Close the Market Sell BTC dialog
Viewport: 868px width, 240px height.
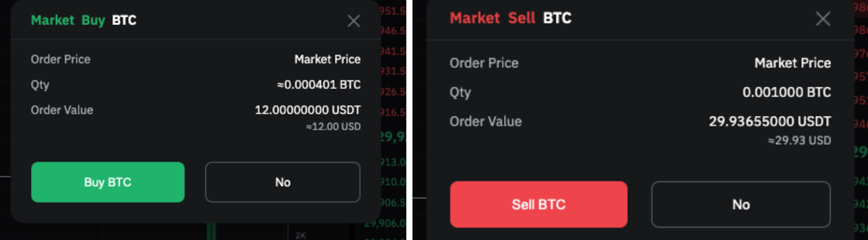click(x=822, y=19)
